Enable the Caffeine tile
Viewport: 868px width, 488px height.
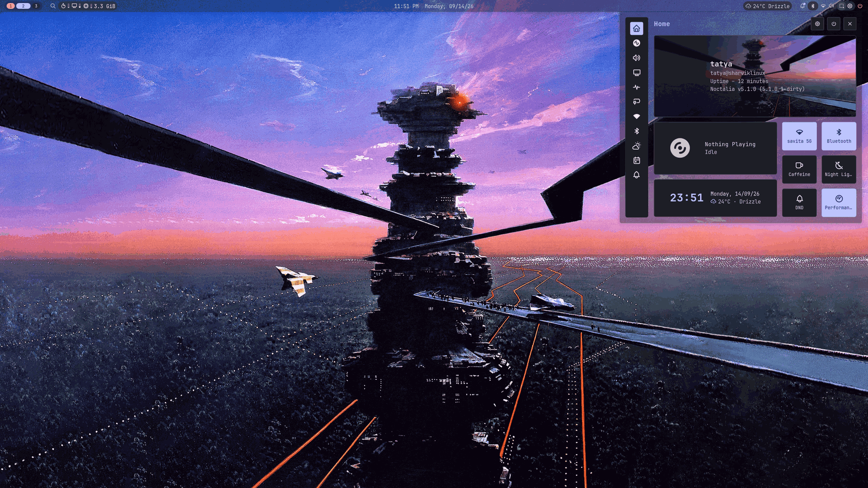799,169
